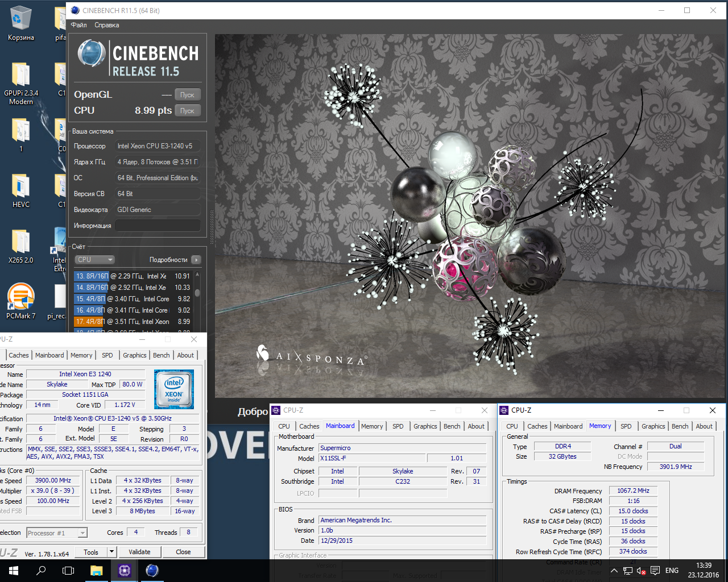The width and height of the screenshot is (728, 582).
Task: Select ranking row 13 with score 10.91
Action: pos(133,276)
